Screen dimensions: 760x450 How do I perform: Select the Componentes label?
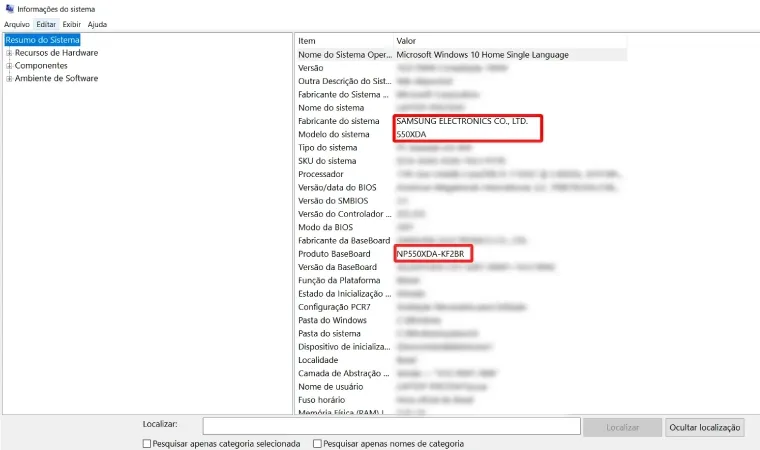41,65
